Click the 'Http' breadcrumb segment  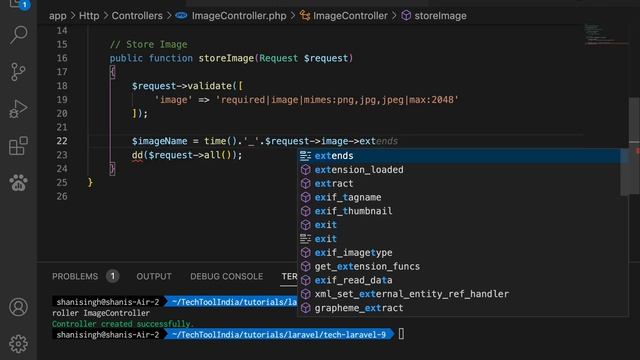89,16
